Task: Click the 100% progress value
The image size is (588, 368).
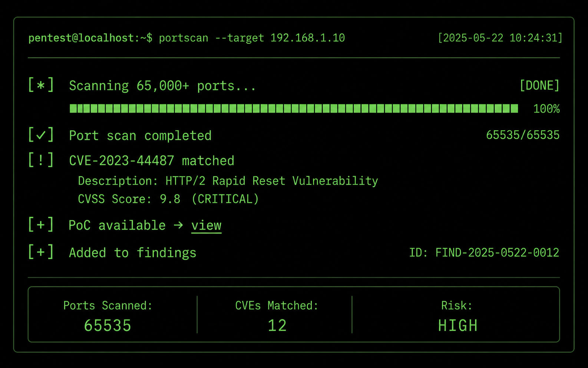Action: (546, 109)
